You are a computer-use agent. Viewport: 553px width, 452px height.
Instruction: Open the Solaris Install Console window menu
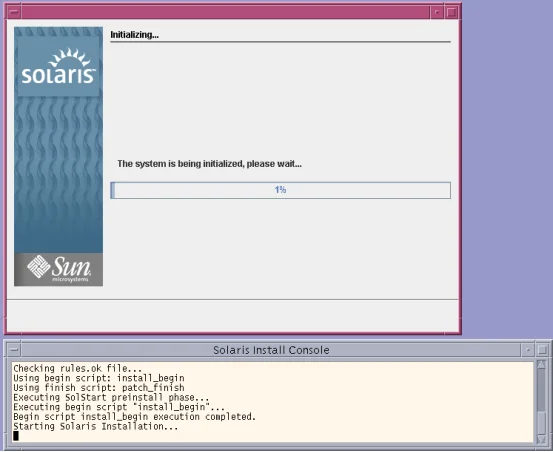click(14, 350)
